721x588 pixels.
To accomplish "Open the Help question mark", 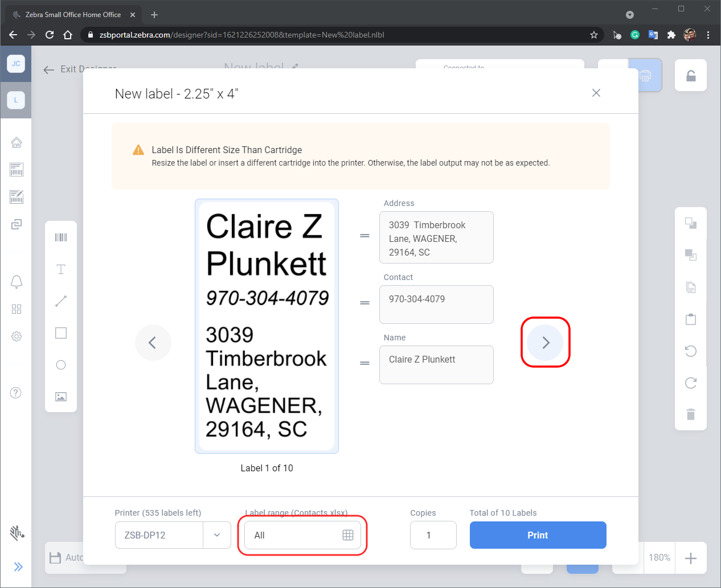I will (17, 393).
